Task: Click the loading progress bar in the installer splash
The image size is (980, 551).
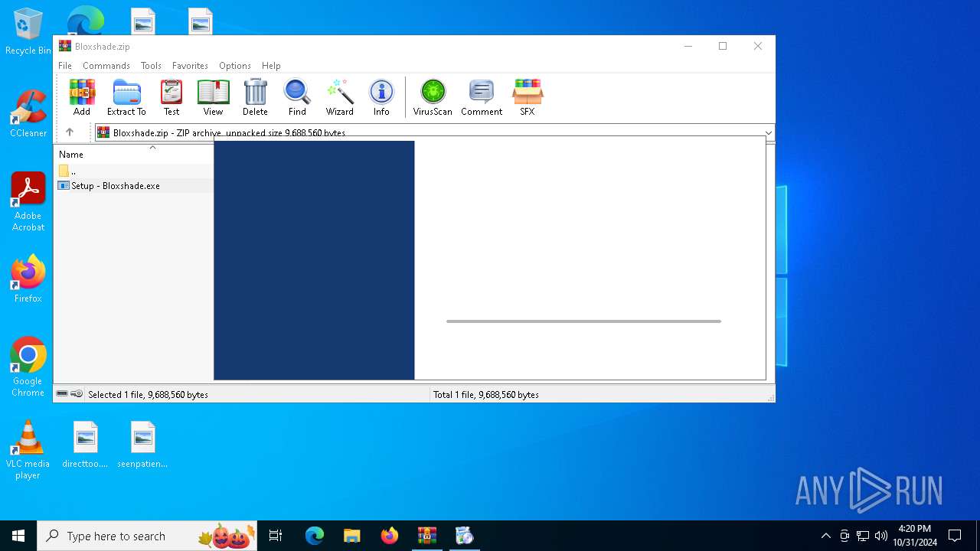Action: 583,321
